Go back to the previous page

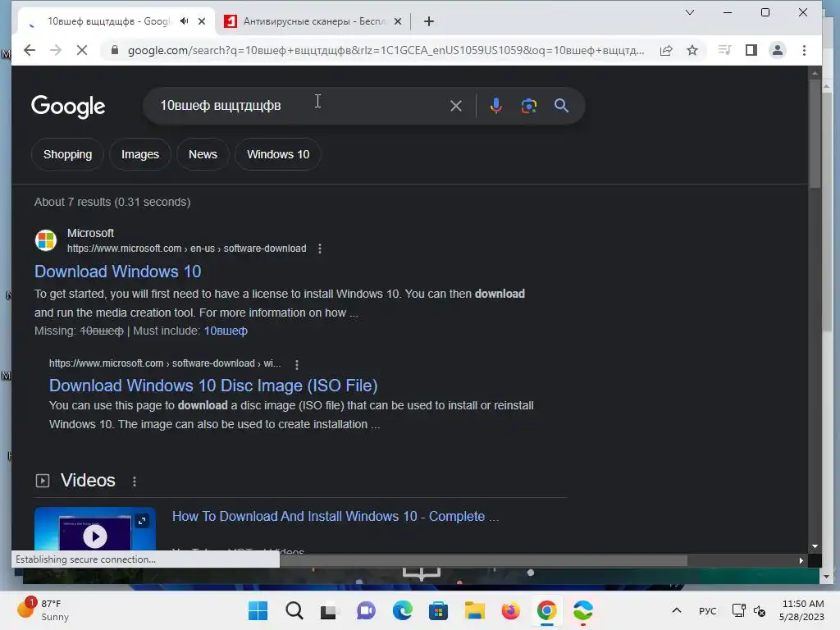tap(30, 50)
